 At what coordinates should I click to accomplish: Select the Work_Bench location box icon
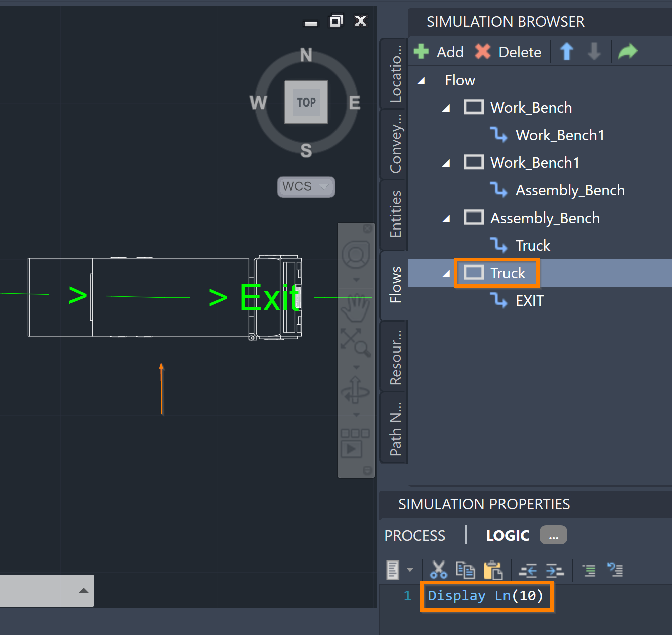(x=474, y=107)
